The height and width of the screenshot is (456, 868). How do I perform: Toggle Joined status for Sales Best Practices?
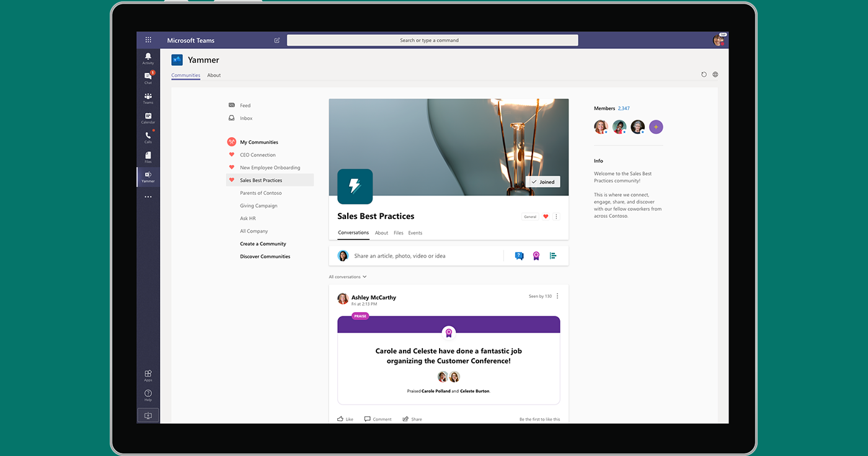point(543,181)
